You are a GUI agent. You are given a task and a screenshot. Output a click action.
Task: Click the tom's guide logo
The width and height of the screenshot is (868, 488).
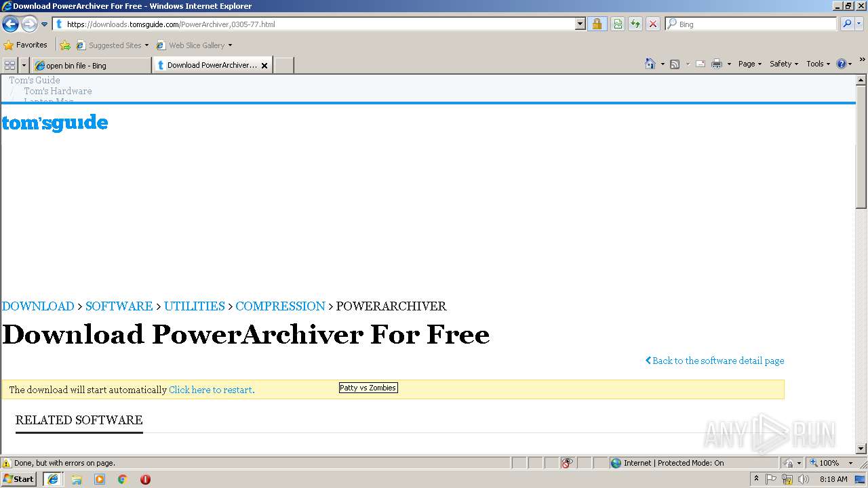click(55, 123)
